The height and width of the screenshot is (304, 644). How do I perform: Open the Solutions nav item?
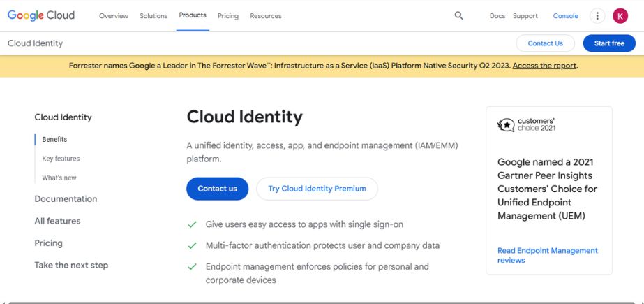coord(153,16)
